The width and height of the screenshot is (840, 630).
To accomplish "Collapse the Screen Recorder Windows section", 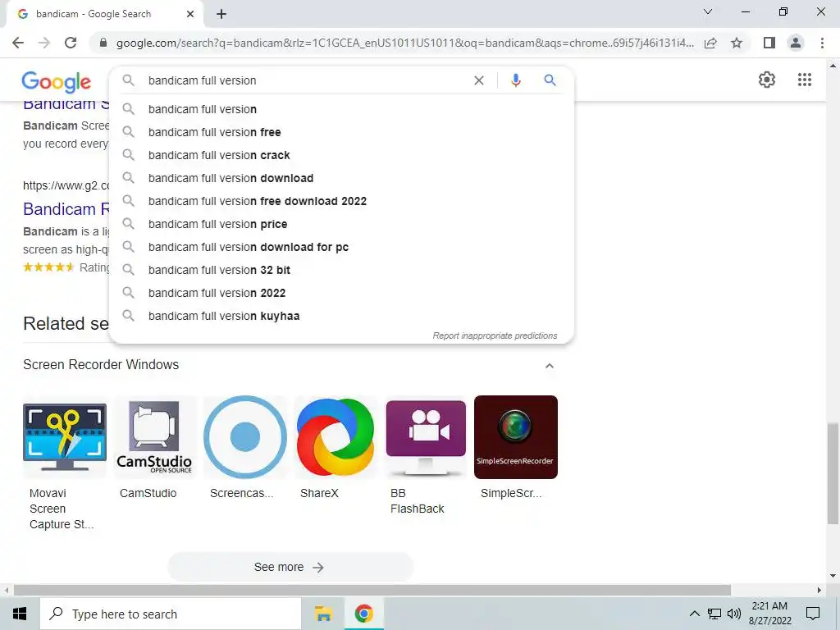I will 549,366.
